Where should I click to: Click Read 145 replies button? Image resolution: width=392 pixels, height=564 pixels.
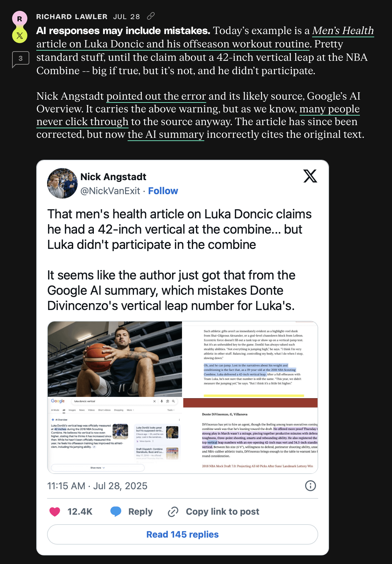[183, 534]
